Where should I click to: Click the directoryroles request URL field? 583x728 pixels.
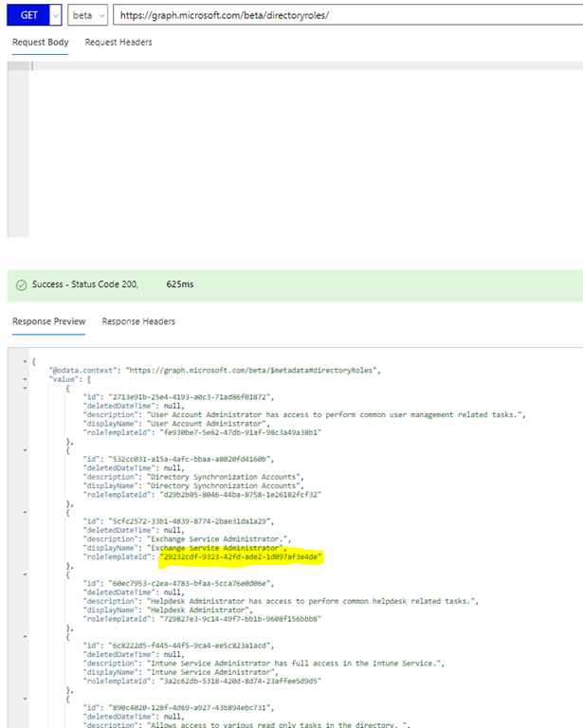pos(348,15)
